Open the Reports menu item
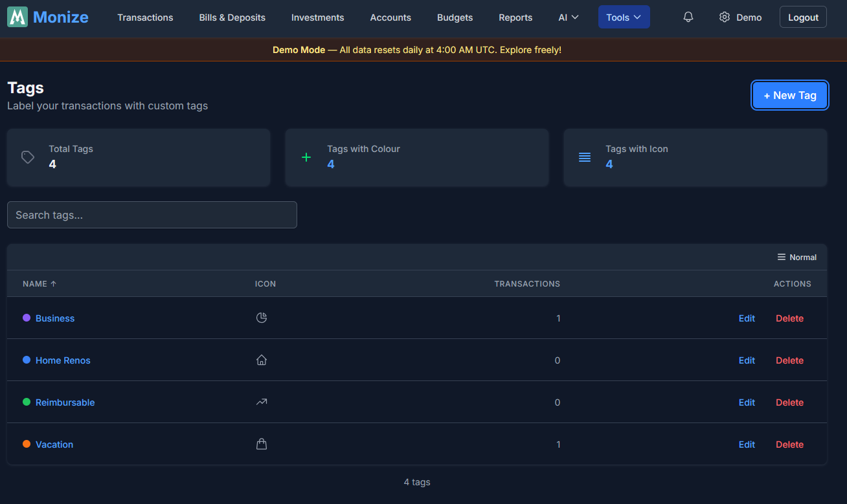Screen dimensions: 847x504 [x=515, y=17]
